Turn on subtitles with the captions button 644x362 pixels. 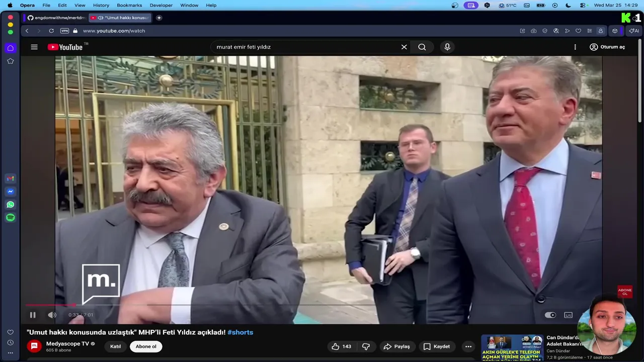[568, 315]
